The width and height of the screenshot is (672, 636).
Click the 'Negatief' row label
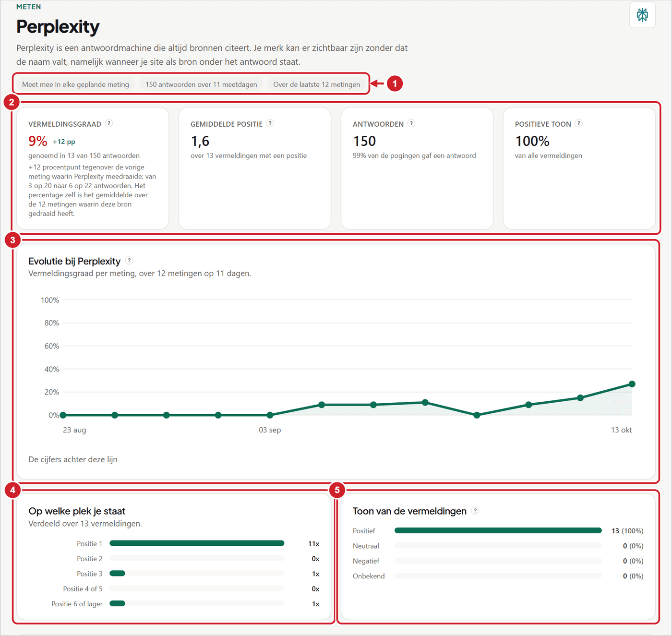(366, 561)
